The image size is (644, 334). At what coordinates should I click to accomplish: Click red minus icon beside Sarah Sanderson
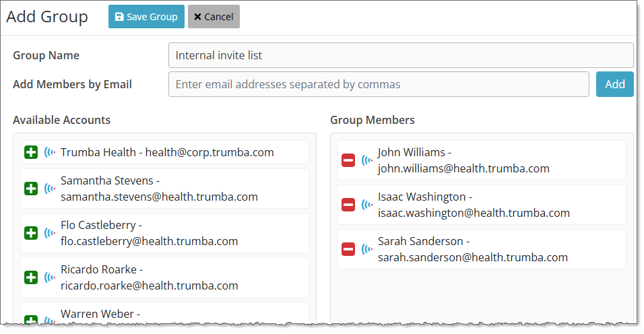348,249
